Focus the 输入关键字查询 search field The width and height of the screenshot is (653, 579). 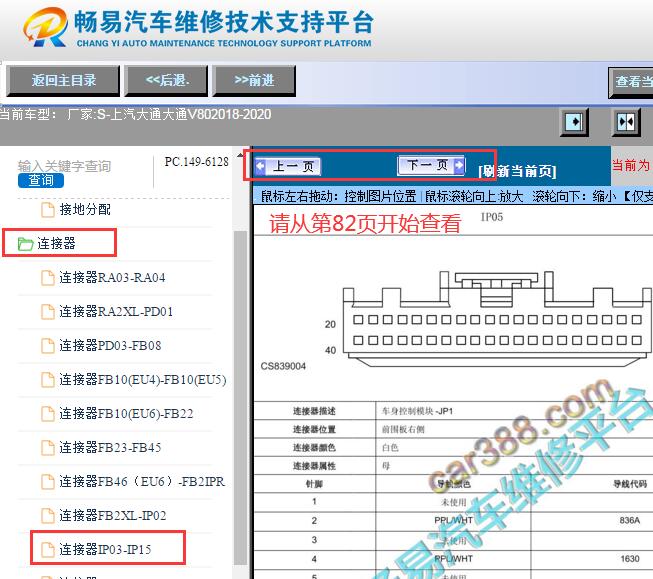point(65,166)
